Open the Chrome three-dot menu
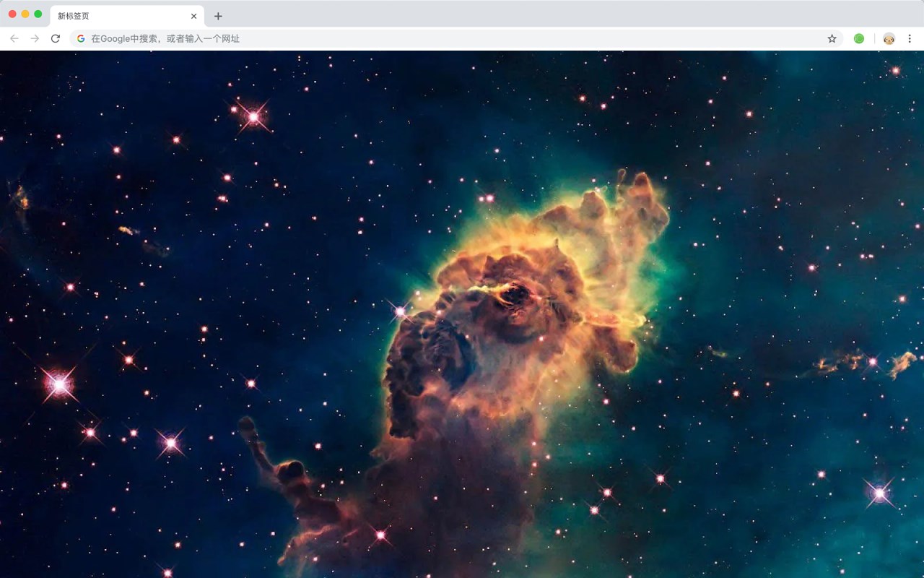924x578 pixels. (x=910, y=38)
